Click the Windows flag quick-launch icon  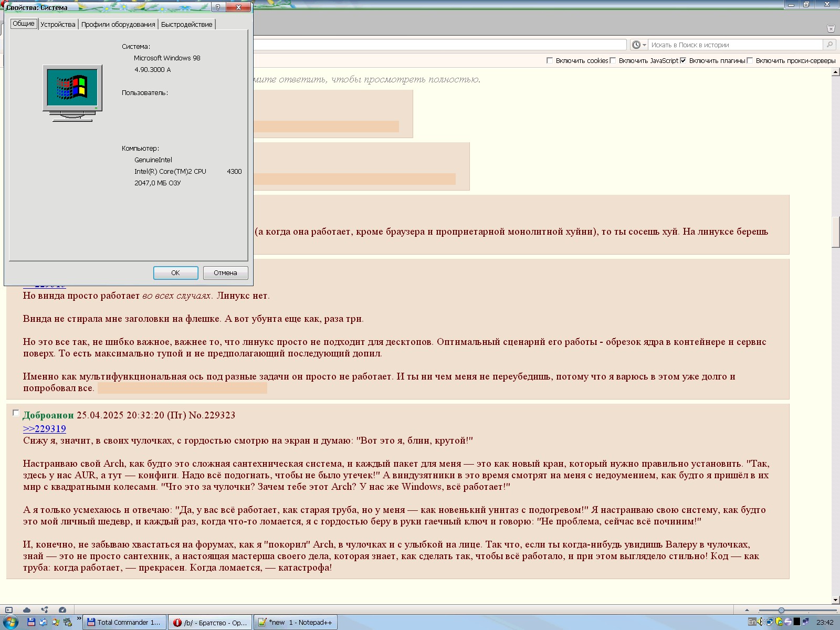point(56,622)
